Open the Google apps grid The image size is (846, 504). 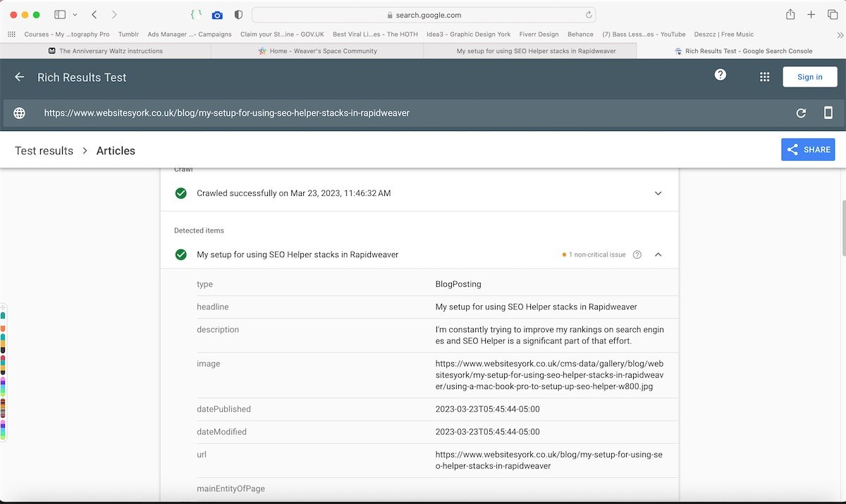tap(764, 78)
